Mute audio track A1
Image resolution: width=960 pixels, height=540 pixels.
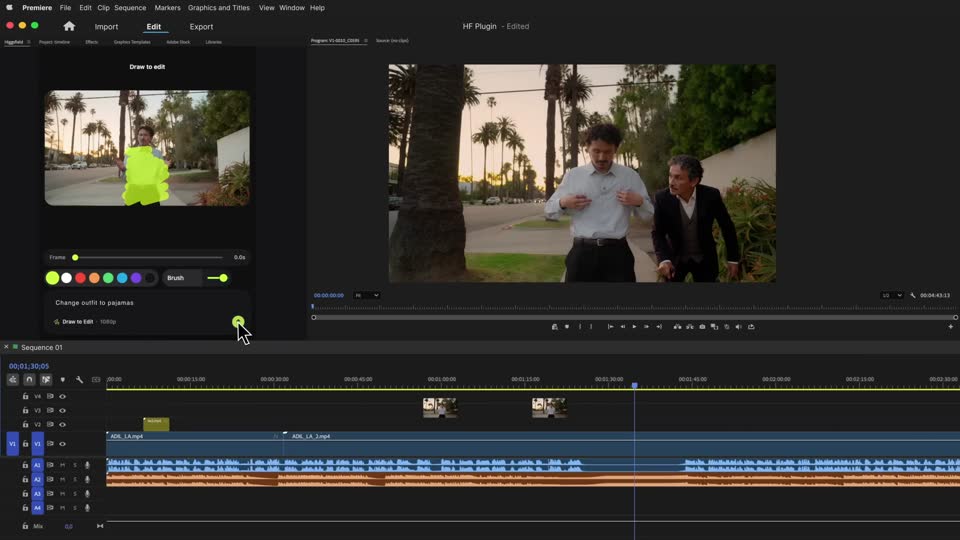point(62,465)
